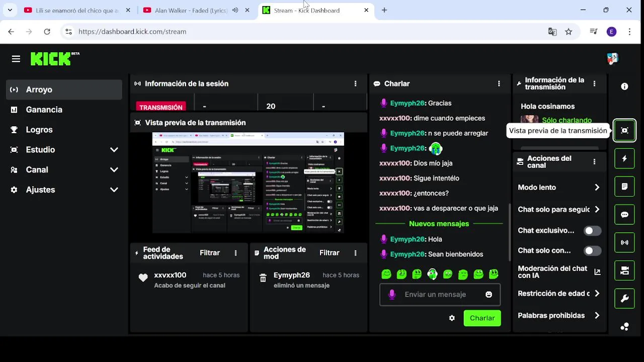Click the green Charlar send button
644x362 pixels.
pyautogui.click(x=482, y=318)
